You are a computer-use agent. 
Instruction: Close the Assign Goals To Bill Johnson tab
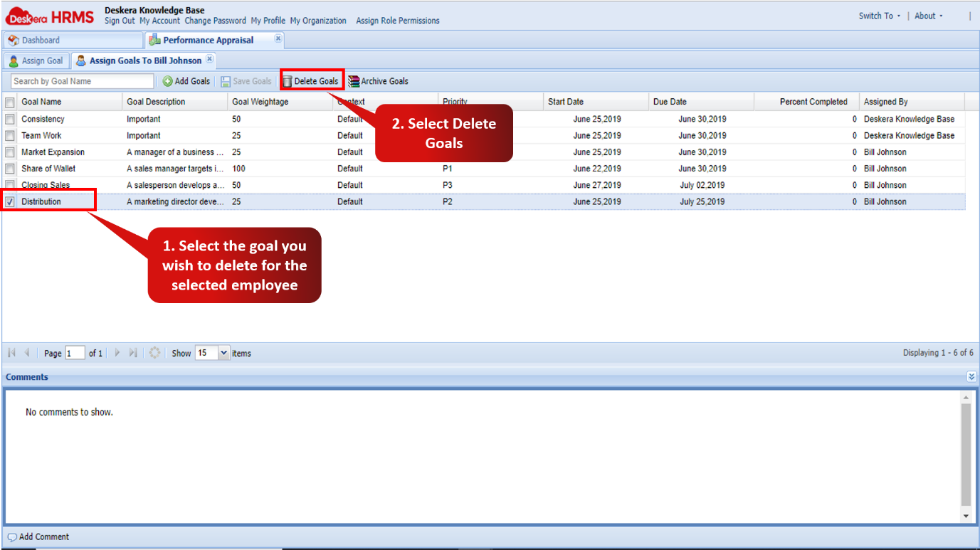point(209,59)
